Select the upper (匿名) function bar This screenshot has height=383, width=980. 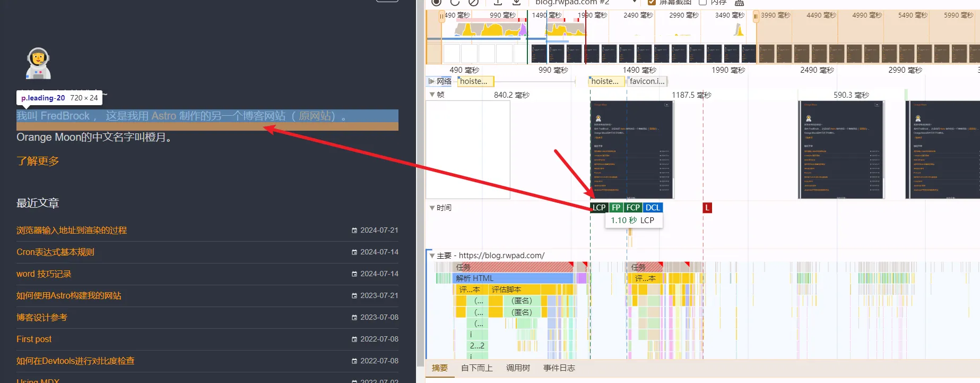pyautogui.click(x=522, y=301)
